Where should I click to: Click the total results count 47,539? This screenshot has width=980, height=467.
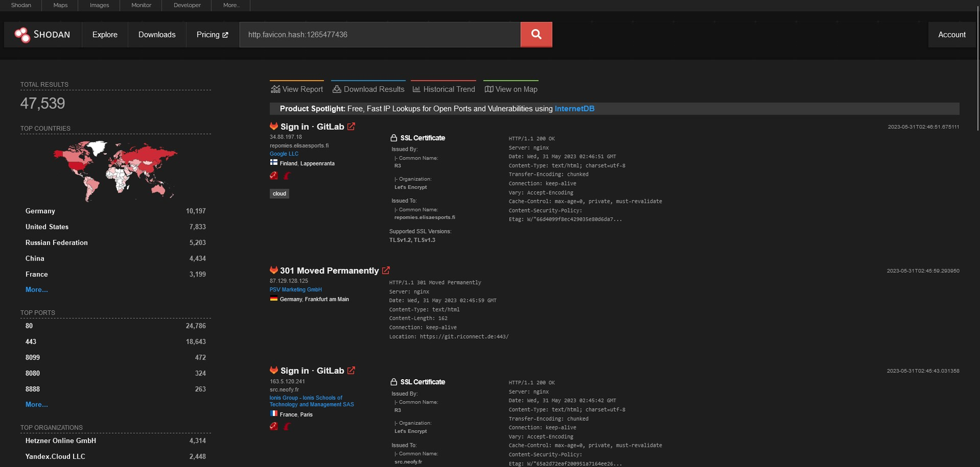coord(43,103)
